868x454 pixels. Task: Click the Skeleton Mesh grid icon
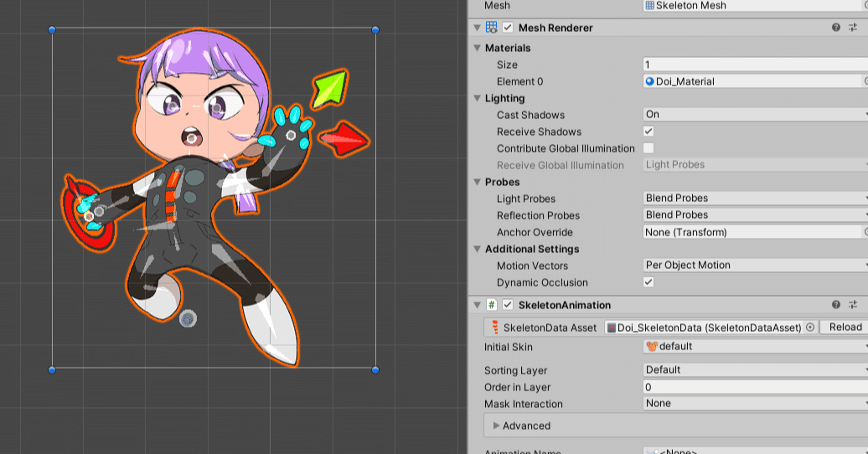pos(650,6)
